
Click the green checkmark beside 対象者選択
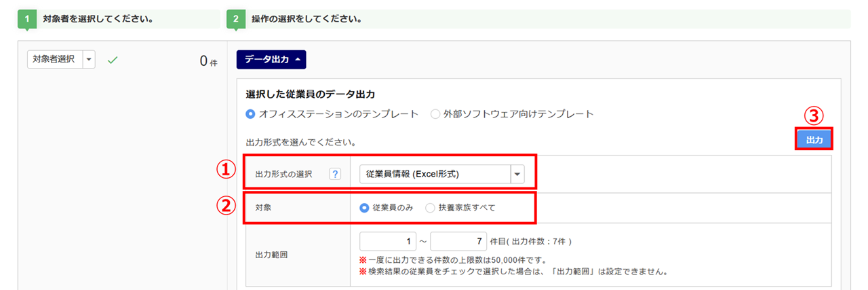(113, 60)
